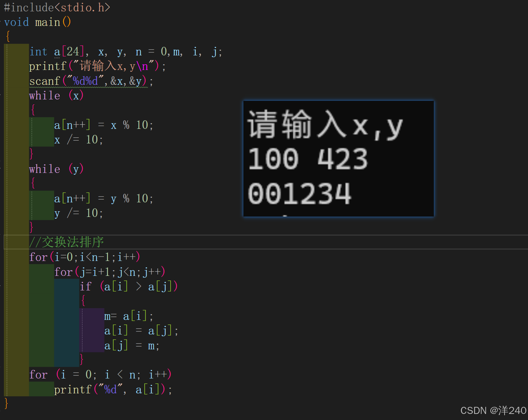Click the printf 请输入x,y string
This screenshot has height=420, width=528.
(x=94, y=66)
